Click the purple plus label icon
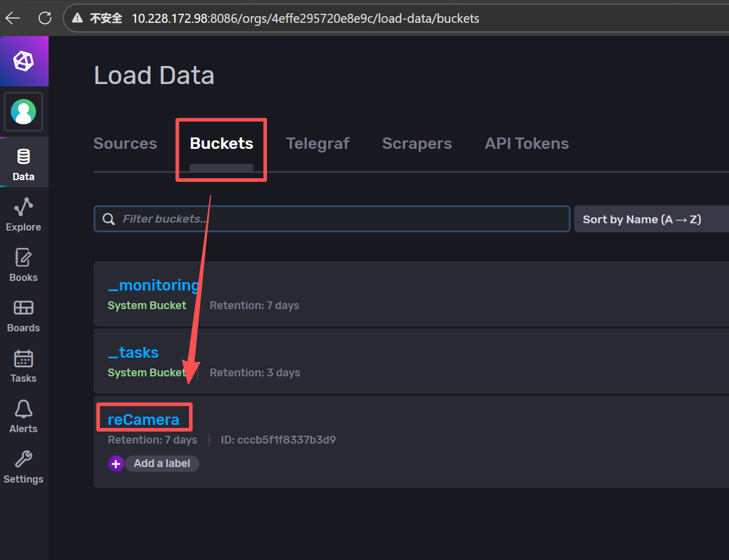This screenshot has height=560, width=729. [116, 463]
